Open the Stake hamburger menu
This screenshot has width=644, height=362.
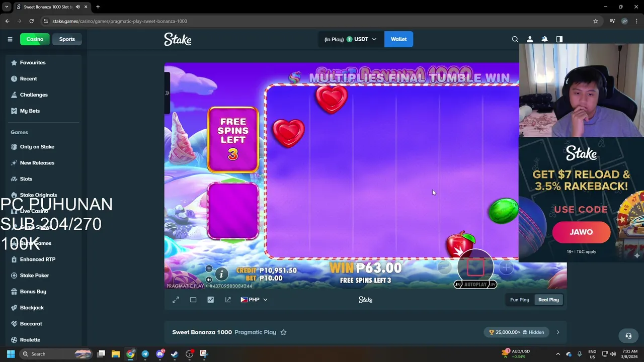coord(10,39)
